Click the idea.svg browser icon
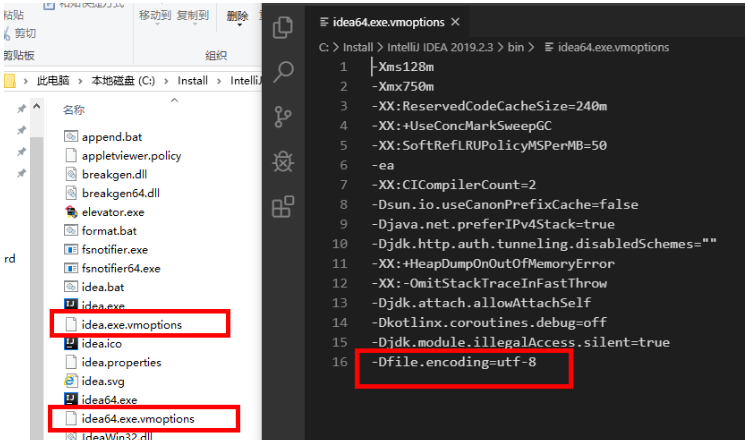 tap(71, 381)
